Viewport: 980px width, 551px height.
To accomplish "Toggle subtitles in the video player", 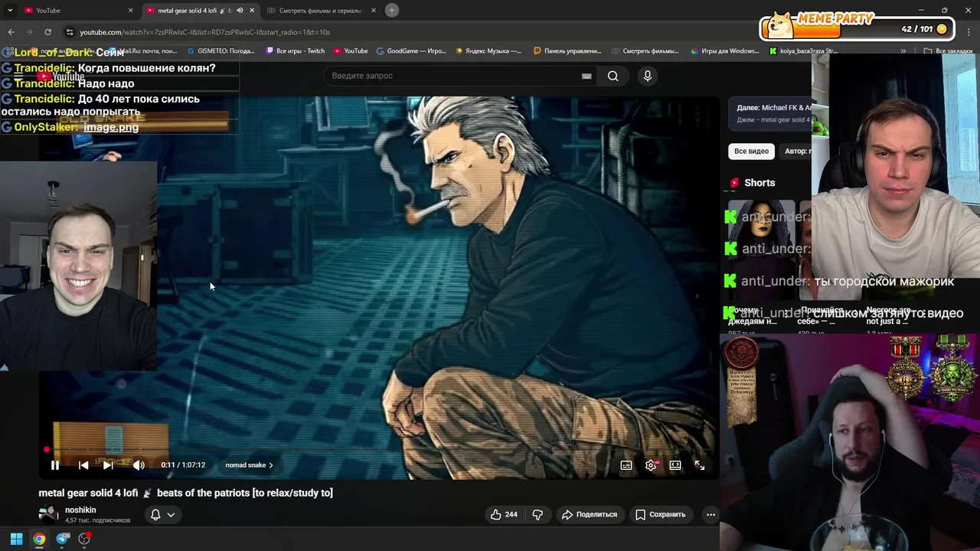I will click(626, 465).
